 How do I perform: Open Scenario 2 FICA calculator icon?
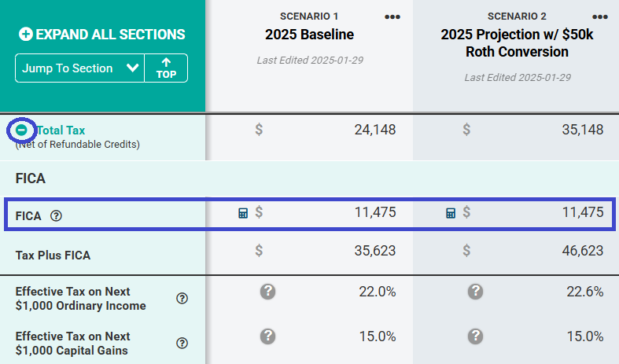tap(451, 212)
